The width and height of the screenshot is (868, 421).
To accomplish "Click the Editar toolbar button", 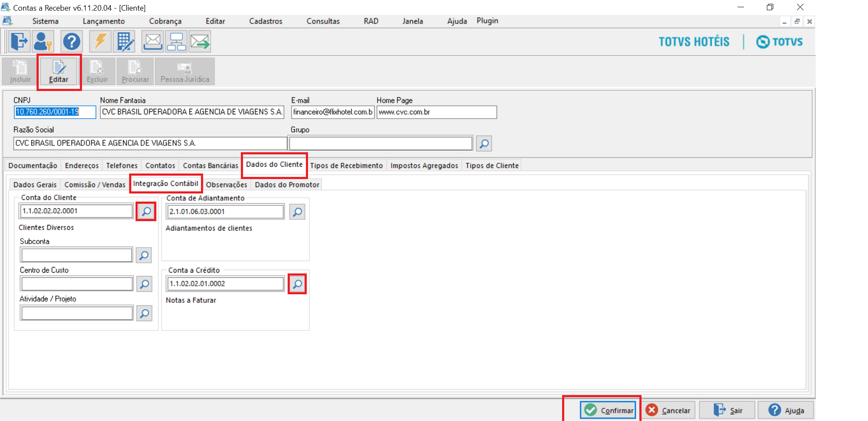I will (x=59, y=71).
